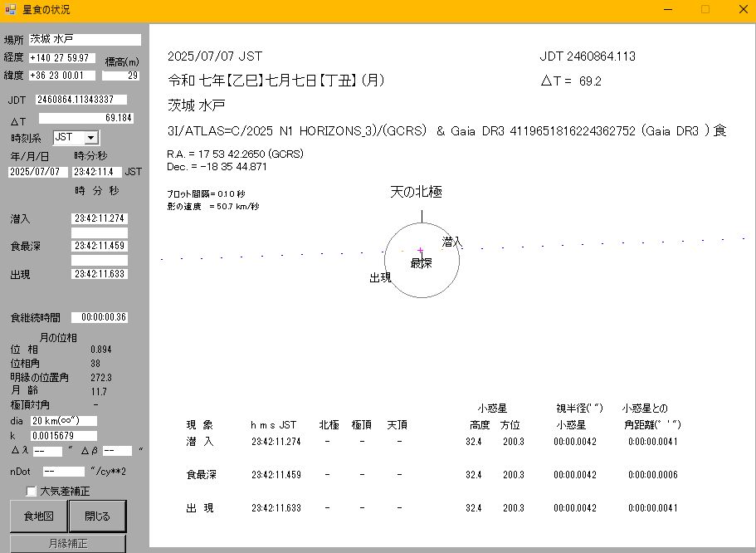Open the 時刻系 JST dropdown
The width and height of the screenshot is (756, 553).
click(90, 138)
